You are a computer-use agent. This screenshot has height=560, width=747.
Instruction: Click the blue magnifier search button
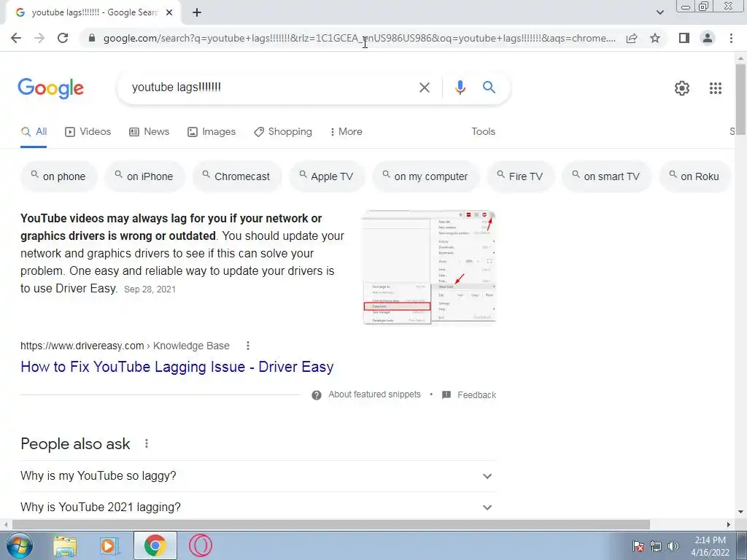click(x=489, y=87)
